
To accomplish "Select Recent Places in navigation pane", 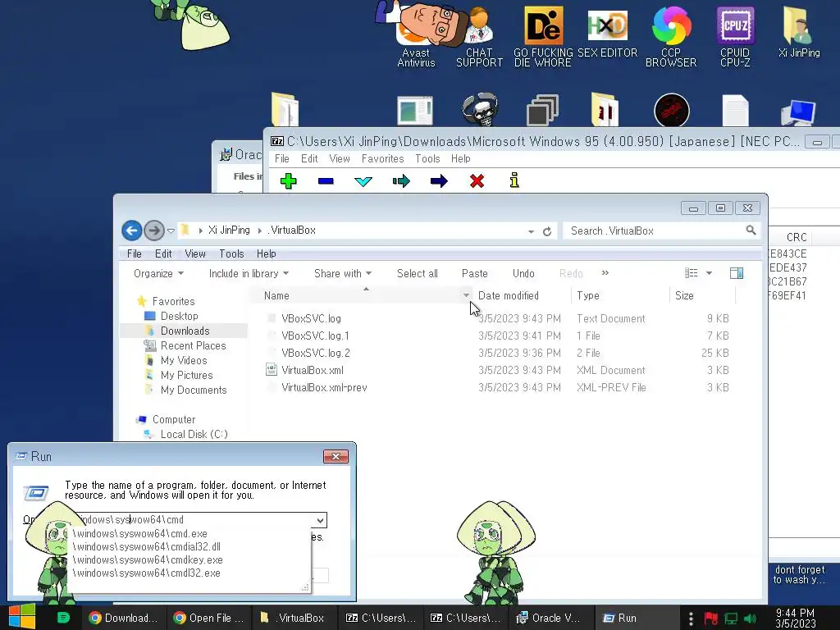I will coord(193,345).
